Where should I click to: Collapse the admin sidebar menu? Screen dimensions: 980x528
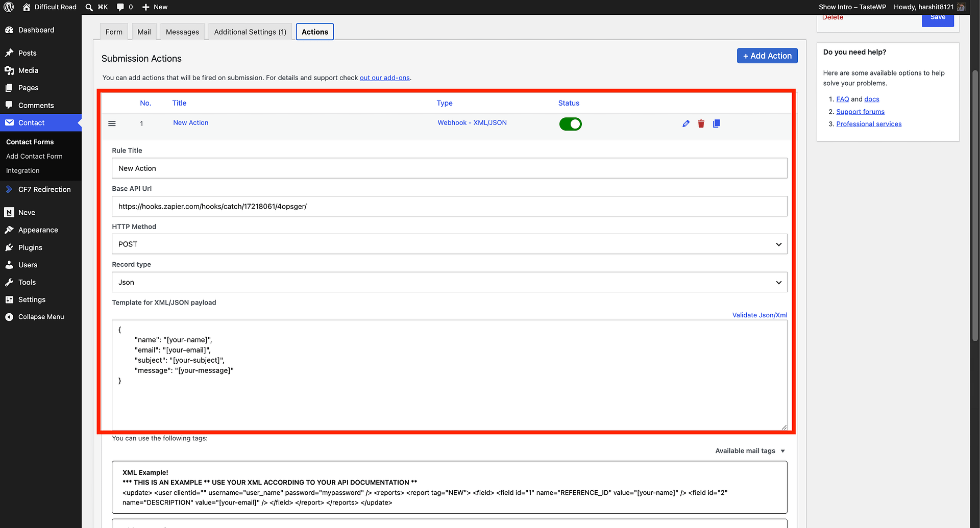click(x=41, y=317)
